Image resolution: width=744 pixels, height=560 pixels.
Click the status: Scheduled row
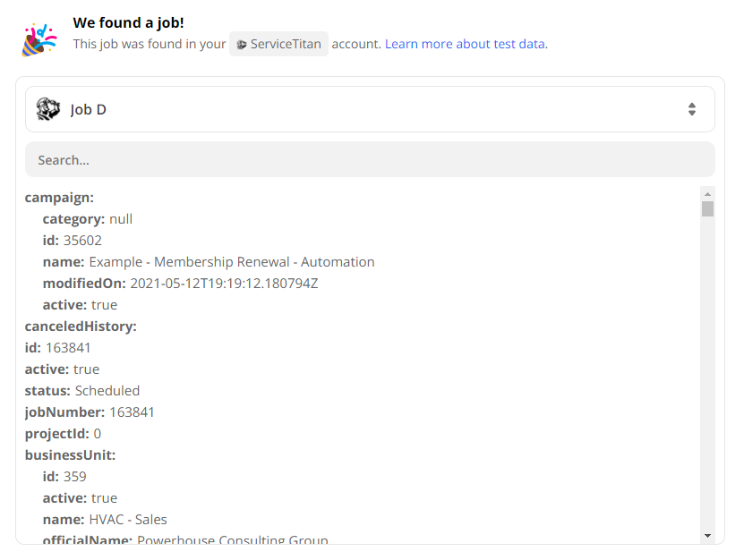[x=82, y=391]
